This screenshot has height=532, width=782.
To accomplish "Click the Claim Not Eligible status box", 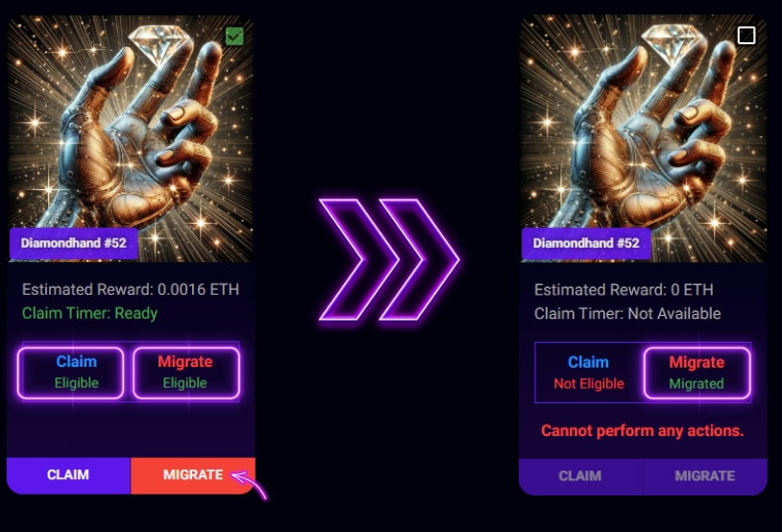I will point(589,373).
